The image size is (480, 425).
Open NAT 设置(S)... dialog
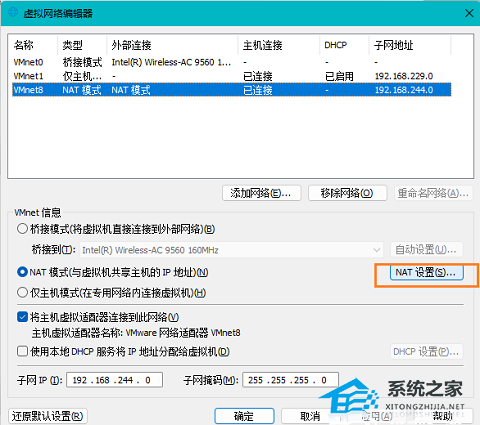coord(427,272)
